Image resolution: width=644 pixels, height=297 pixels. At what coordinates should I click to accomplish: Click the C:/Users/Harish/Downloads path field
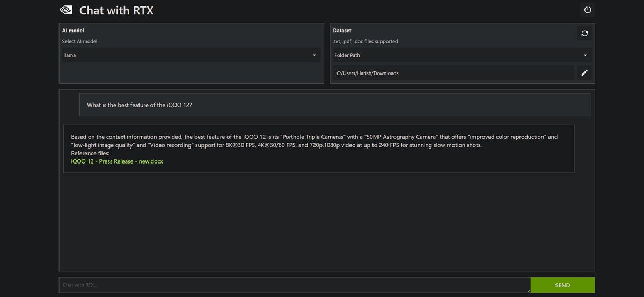click(453, 73)
